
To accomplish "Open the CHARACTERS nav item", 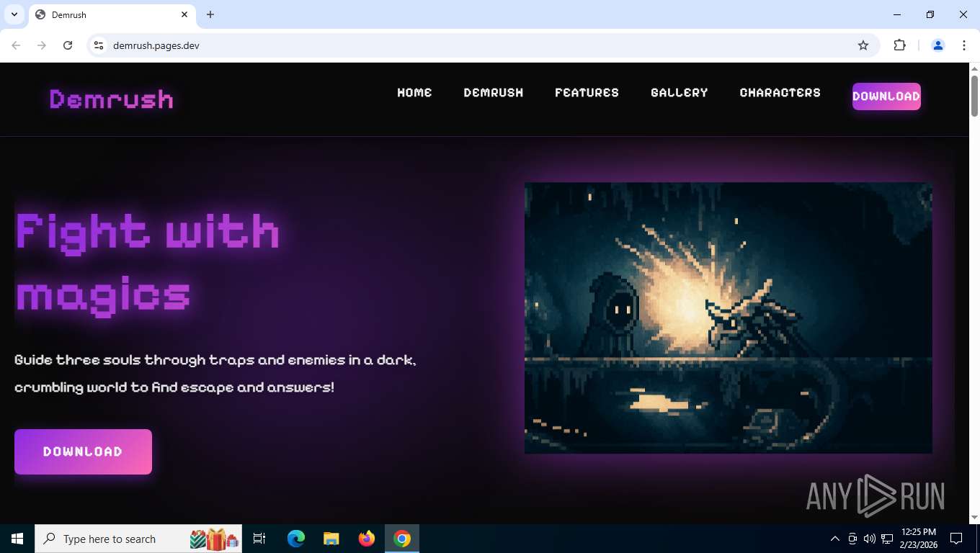I will [x=780, y=92].
